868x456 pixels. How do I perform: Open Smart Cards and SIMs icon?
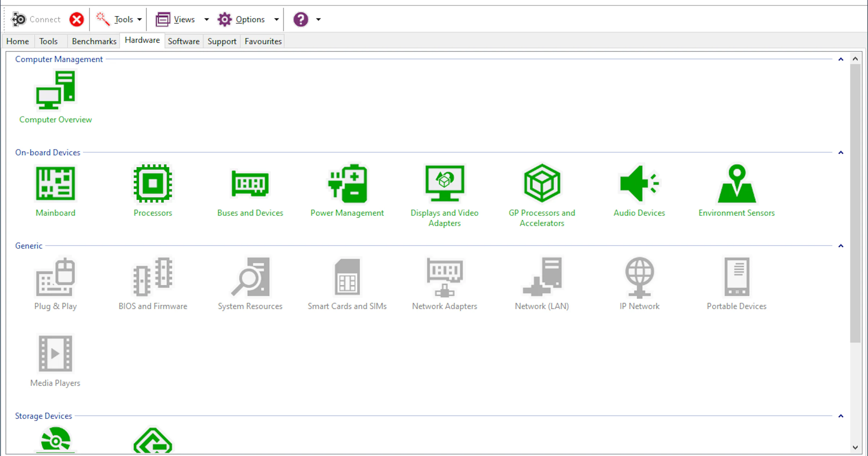click(x=347, y=277)
